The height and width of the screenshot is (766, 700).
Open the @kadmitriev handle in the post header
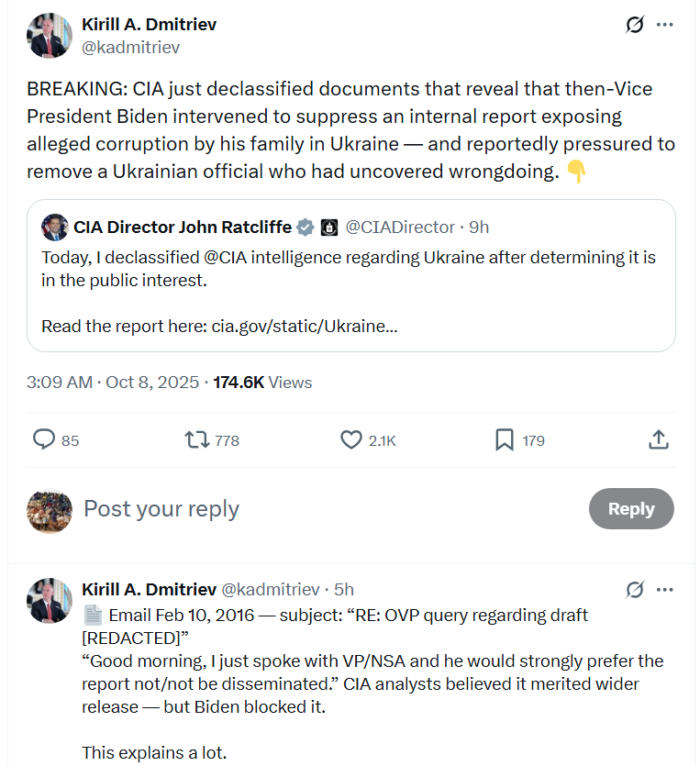point(131,47)
